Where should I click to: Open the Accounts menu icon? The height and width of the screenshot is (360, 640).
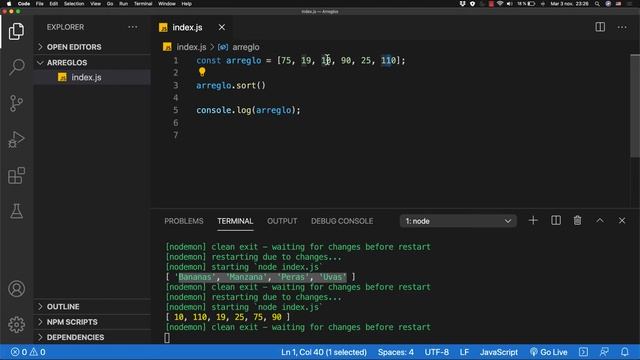coord(16,289)
